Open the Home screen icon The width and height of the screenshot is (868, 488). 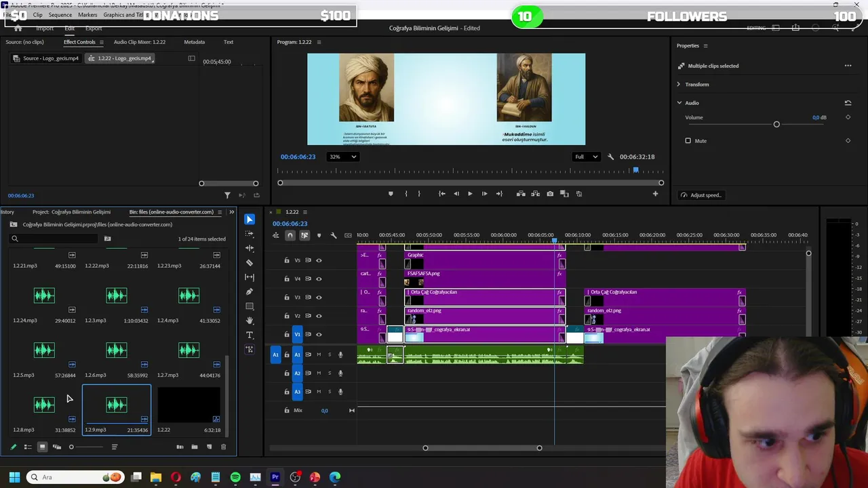coord(18,28)
